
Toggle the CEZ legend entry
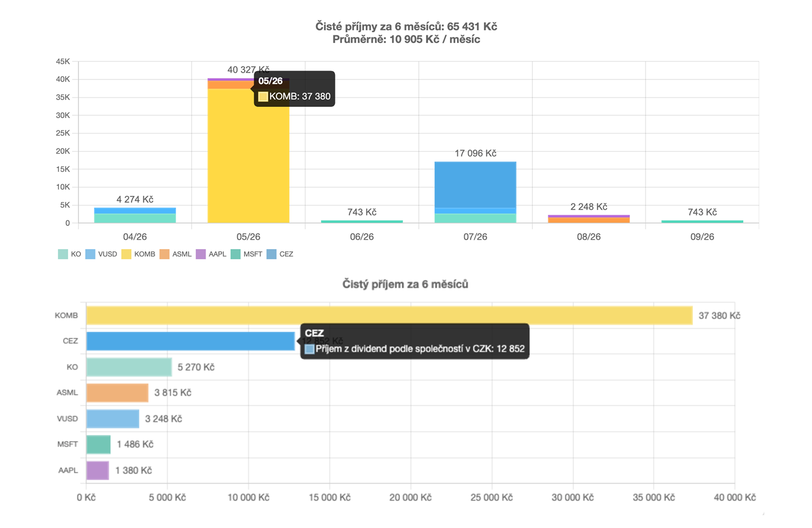click(x=280, y=254)
